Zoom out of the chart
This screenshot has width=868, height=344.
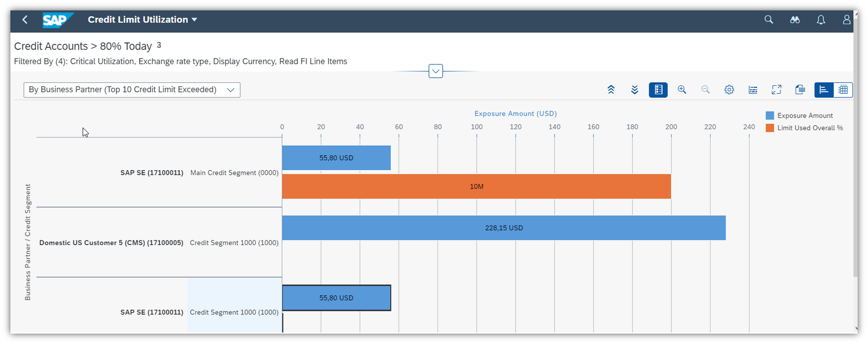click(705, 90)
